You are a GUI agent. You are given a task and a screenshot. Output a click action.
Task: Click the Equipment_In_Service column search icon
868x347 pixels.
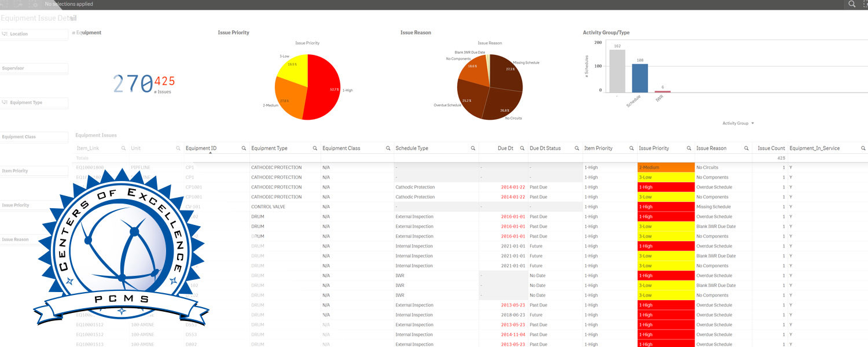pos(863,149)
